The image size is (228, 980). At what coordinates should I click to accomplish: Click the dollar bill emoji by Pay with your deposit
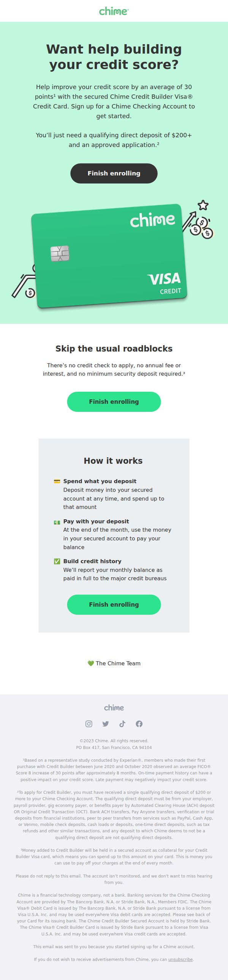point(57,522)
